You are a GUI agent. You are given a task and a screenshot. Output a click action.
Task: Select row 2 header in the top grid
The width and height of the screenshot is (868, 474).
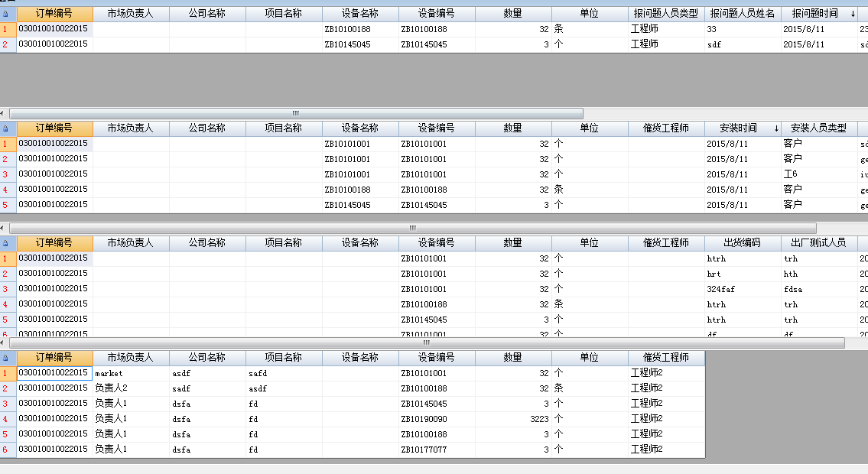pos(5,44)
